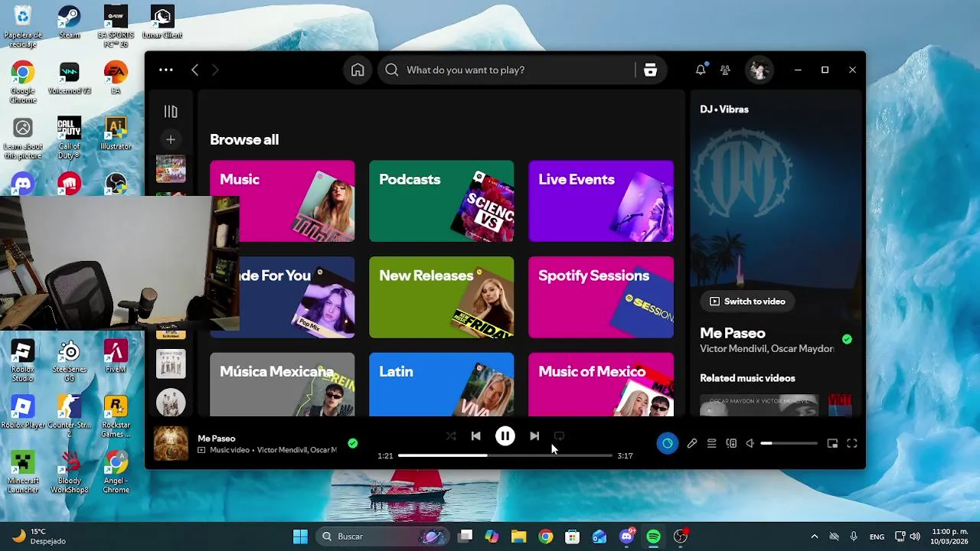The width and height of the screenshot is (980, 551).
Task: Open the Browse icon in search bar
Action: (x=650, y=70)
